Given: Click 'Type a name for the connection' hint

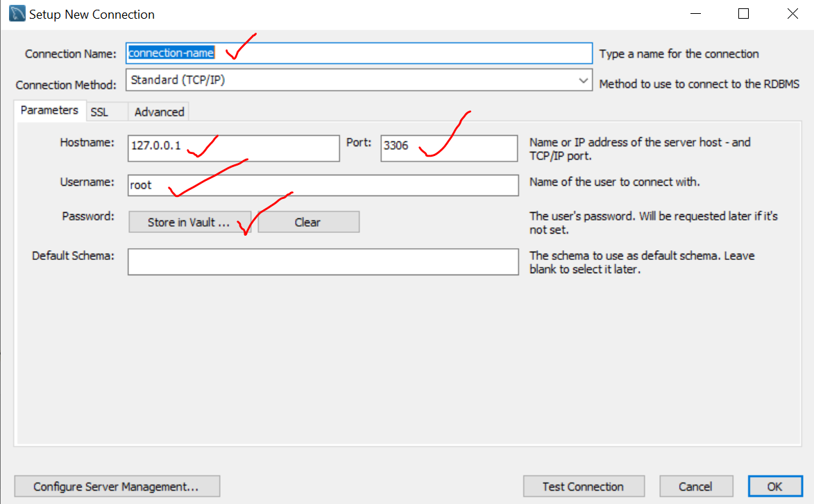Looking at the screenshot, I should (679, 54).
